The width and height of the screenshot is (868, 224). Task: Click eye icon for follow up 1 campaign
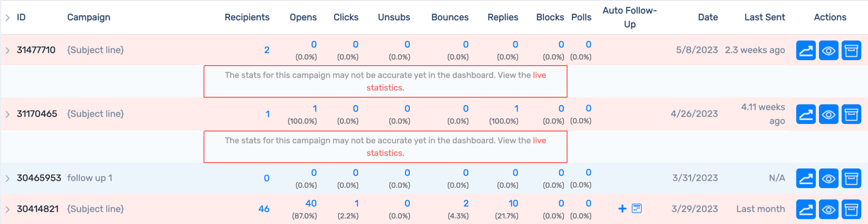(829, 178)
